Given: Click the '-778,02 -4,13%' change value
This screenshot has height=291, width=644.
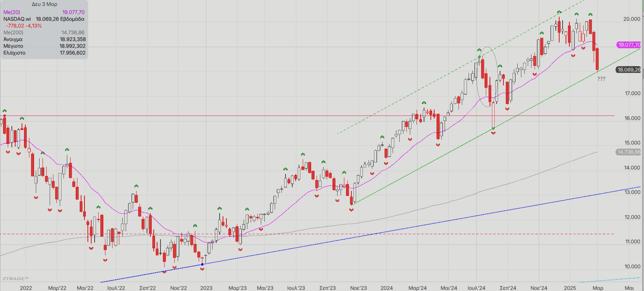Looking at the screenshot, I should click(x=24, y=26).
